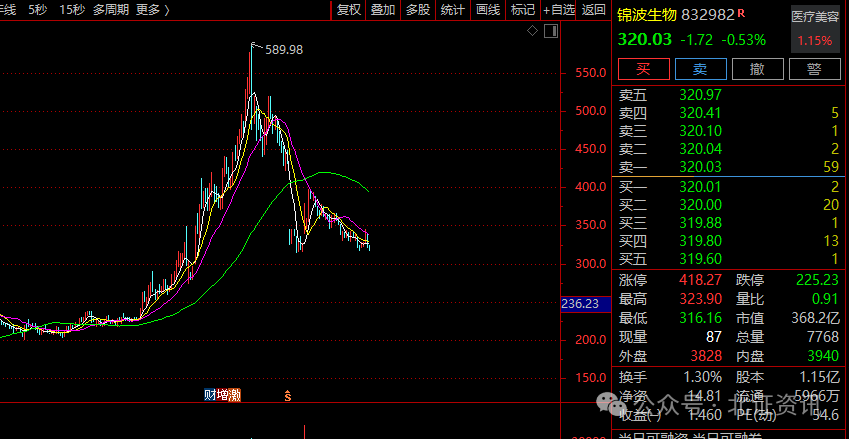Open the 统计 statistics tool
Screen dimensions: 849x439
(453, 10)
